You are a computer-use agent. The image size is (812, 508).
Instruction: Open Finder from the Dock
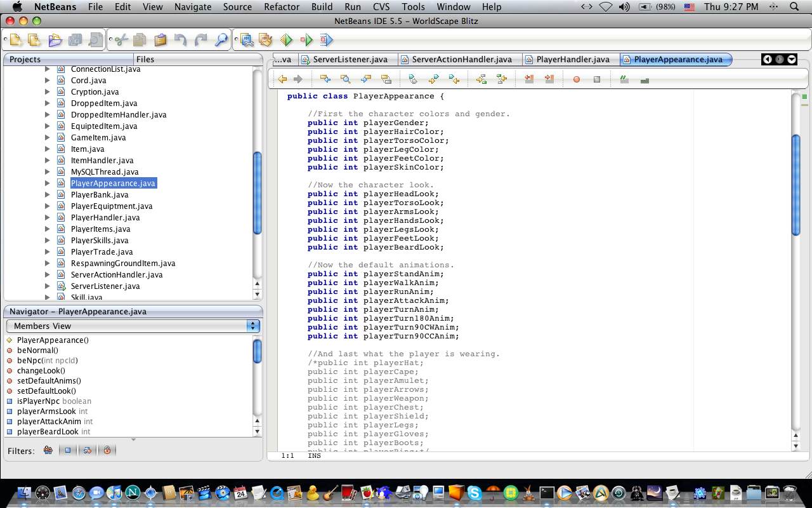[25, 492]
